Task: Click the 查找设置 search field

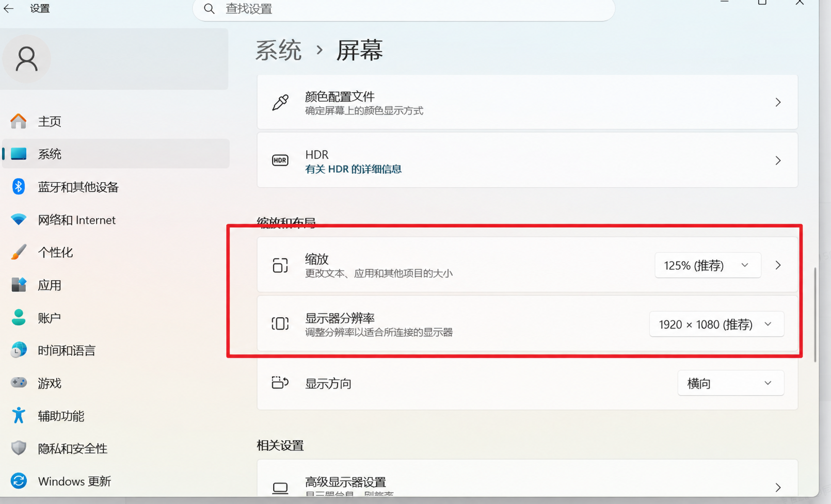Action: coord(404,9)
